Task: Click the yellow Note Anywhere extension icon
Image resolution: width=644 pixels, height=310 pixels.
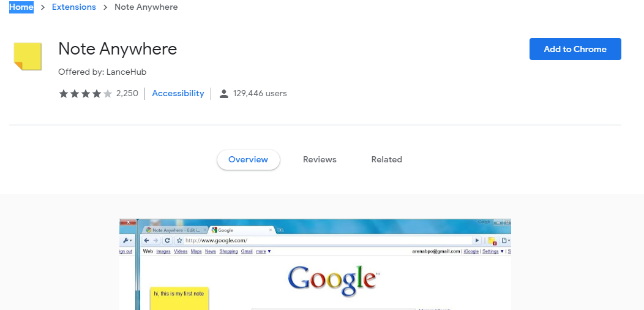Action: (x=28, y=56)
